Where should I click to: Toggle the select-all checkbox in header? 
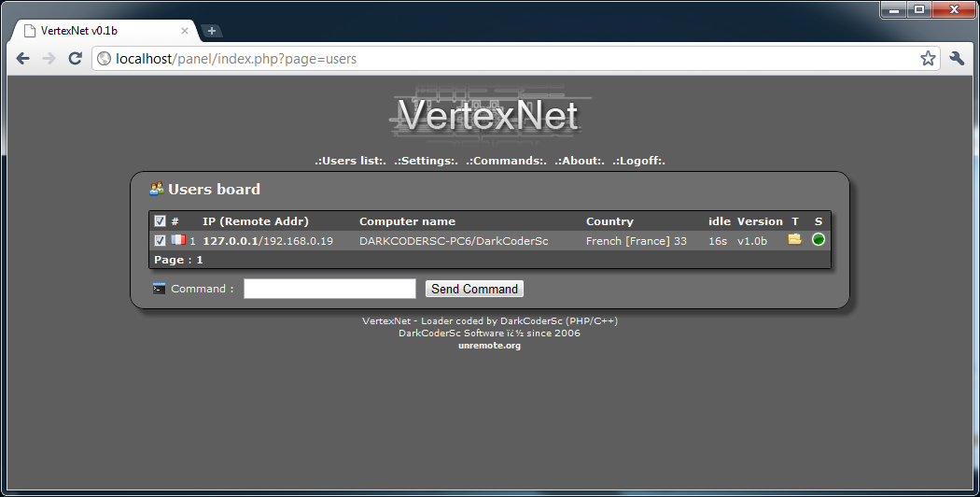(160, 221)
